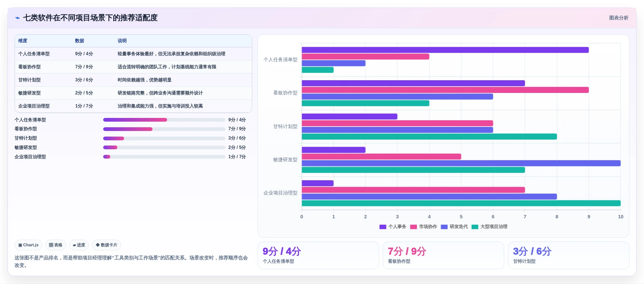
Task: Open the 3分 / 6分 甘特计划型 data card
Action: [568, 255]
